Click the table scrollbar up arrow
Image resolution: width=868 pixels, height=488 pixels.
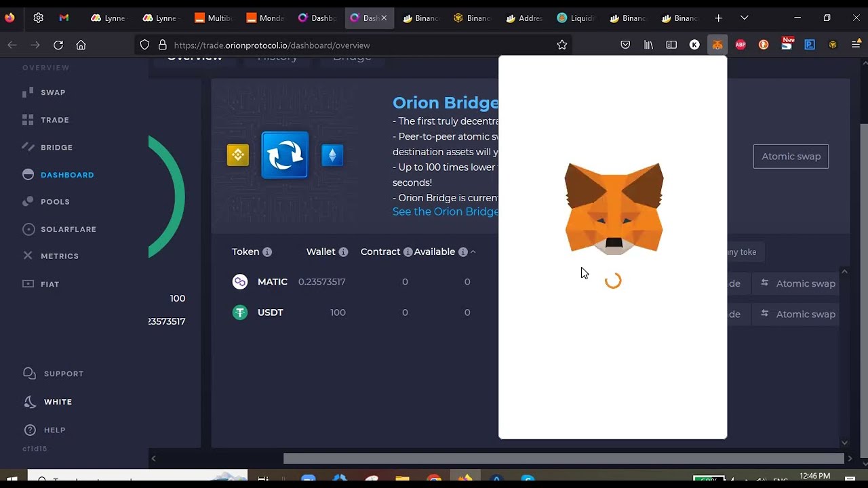point(844,272)
